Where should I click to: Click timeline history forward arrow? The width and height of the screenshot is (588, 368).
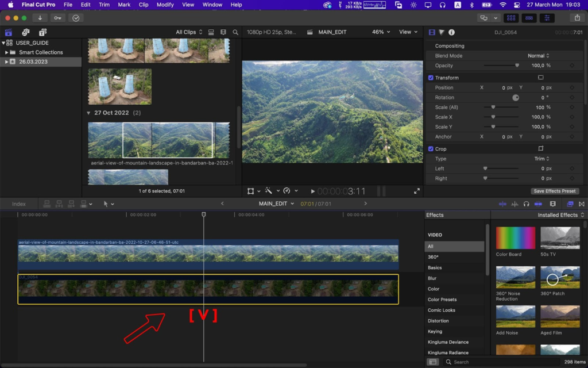pyautogui.click(x=366, y=204)
